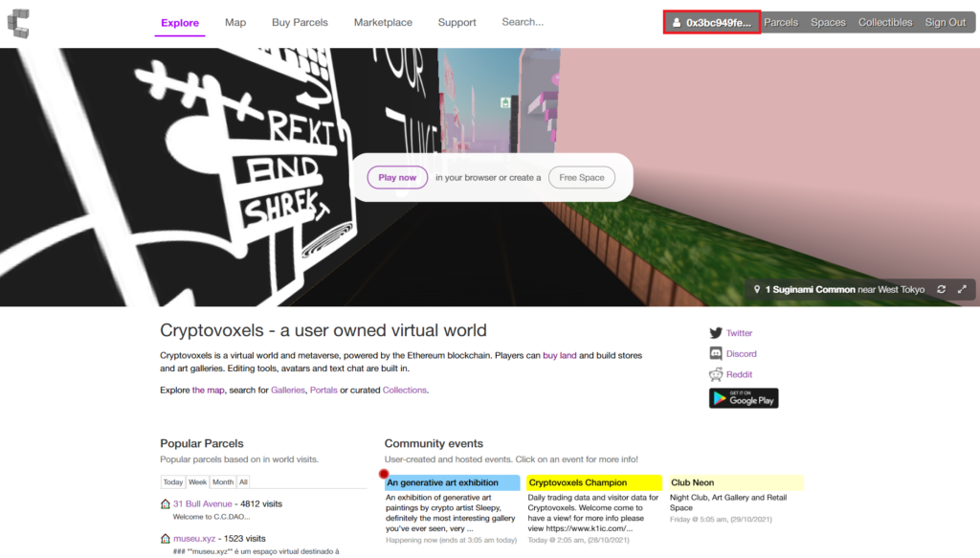Show All popular parcels
The image size is (980, 558).
pyautogui.click(x=243, y=481)
